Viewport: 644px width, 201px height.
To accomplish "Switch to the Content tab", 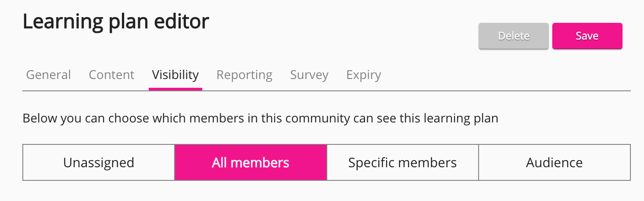I will coord(111,75).
